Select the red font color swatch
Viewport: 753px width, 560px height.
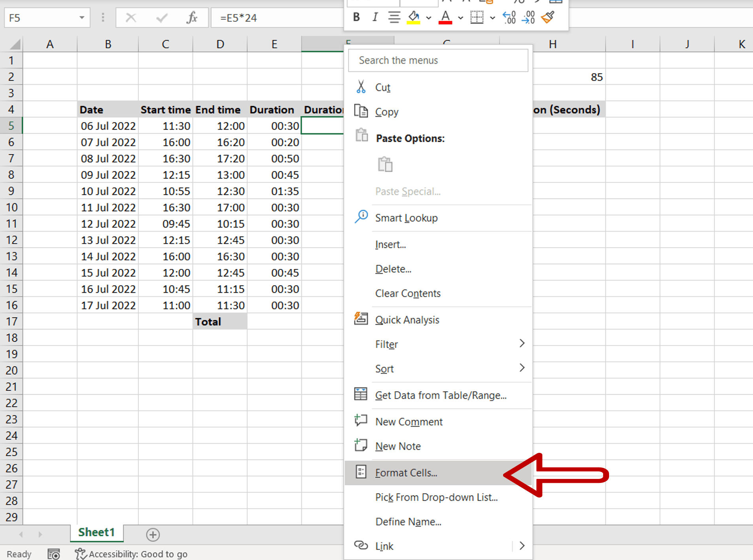click(445, 23)
